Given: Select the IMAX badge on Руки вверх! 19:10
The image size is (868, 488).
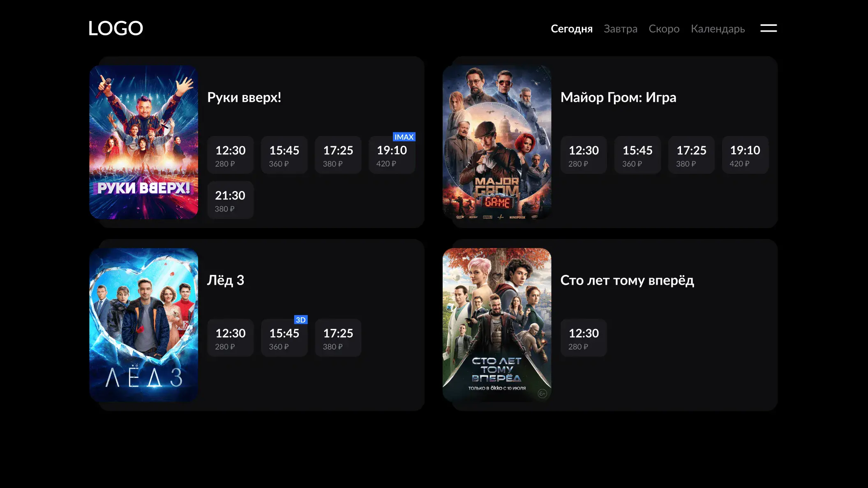Looking at the screenshot, I should pos(404,137).
